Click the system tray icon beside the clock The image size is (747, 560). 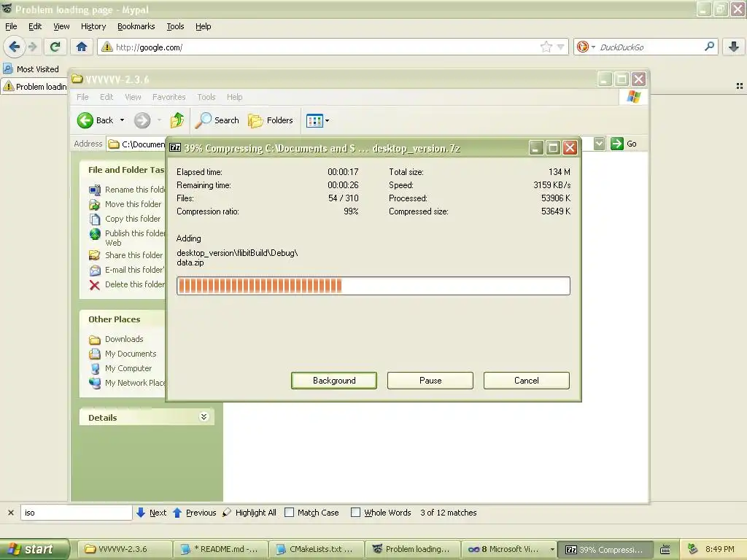click(693, 549)
